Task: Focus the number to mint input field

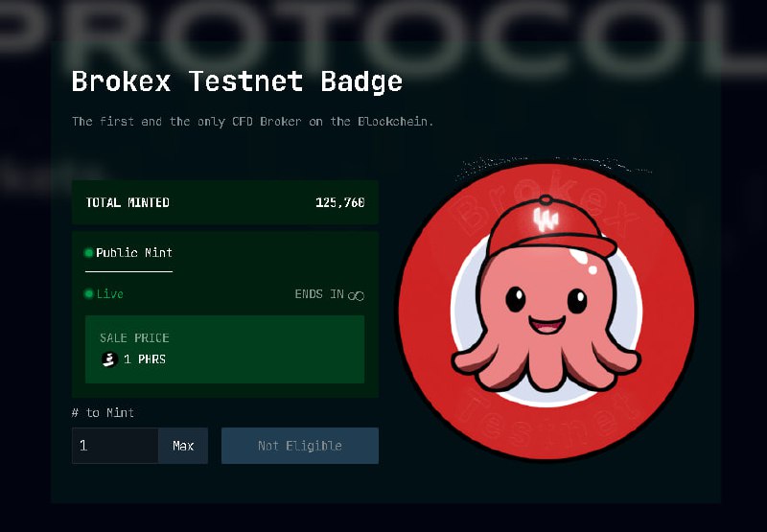Action: pyautogui.click(x=115, y=446)
